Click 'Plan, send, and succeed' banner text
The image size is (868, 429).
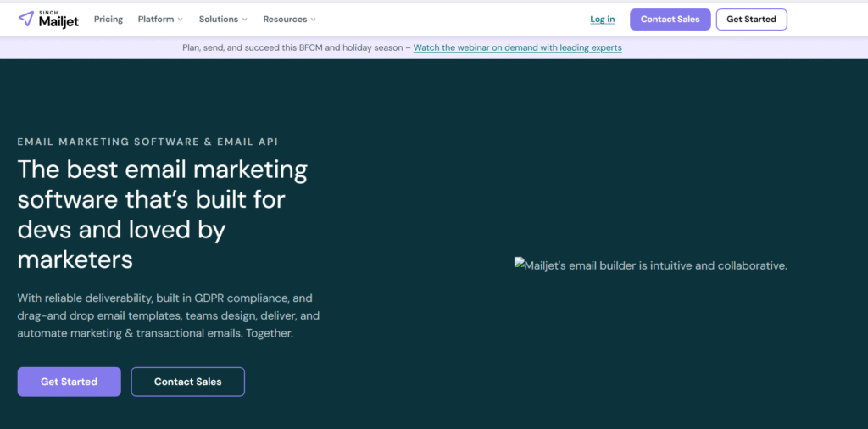[x=296, y=47]
